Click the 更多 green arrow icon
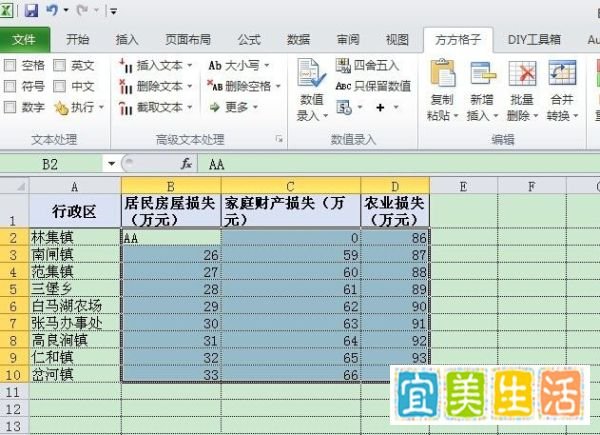This screenshot has height=435, width=600. (215, 107)
